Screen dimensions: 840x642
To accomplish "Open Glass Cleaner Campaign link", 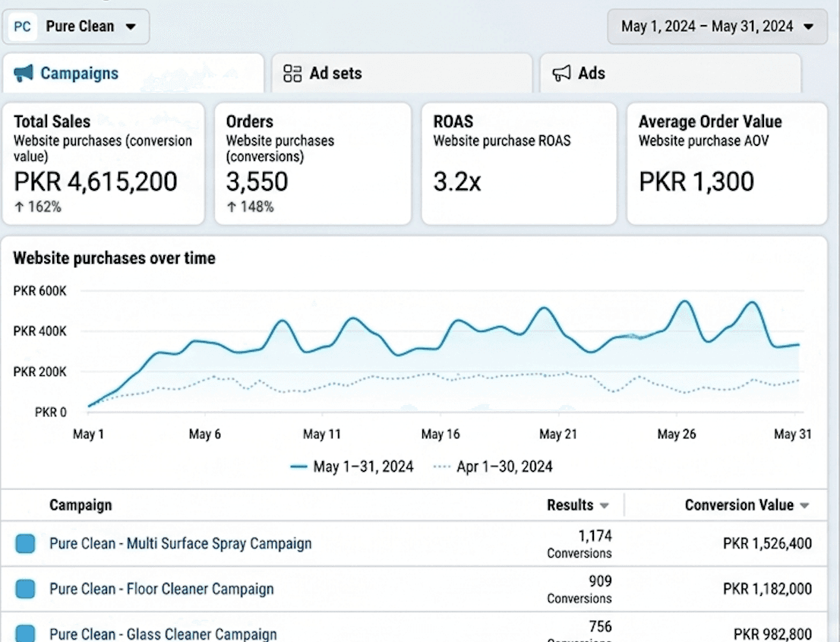I will (x=163, y=634).
